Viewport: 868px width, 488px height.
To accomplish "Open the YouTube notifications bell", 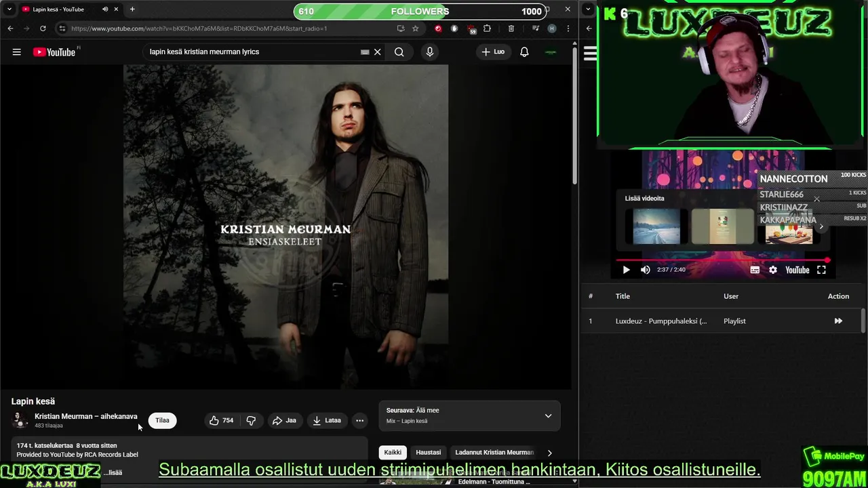I will pyautogui.click(x=524, y=52).
